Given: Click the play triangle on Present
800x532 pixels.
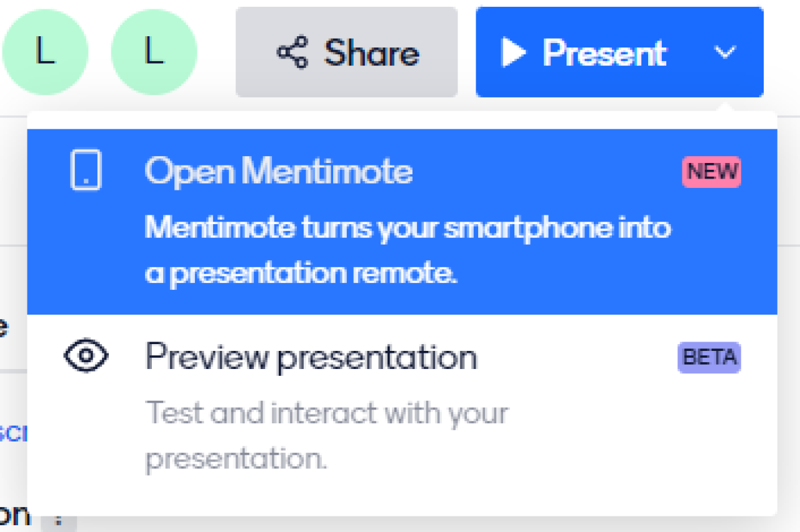Looking at the screenshot, I should tap(513, 52).
